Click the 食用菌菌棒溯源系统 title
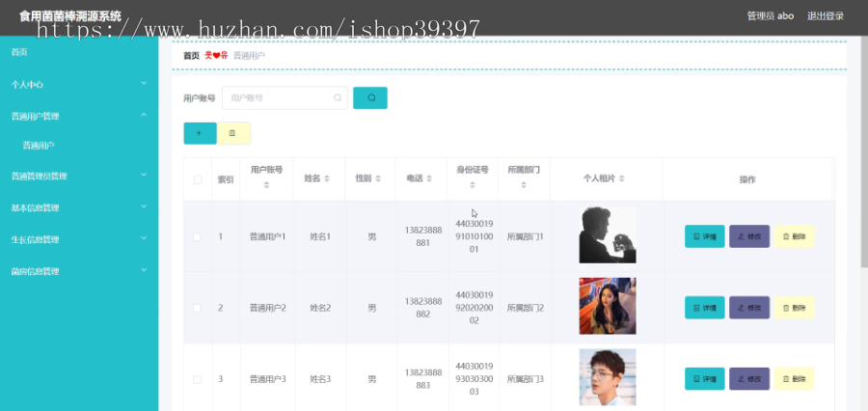Image resolution: width=868 pixels, height=411 pixels. 70,16
